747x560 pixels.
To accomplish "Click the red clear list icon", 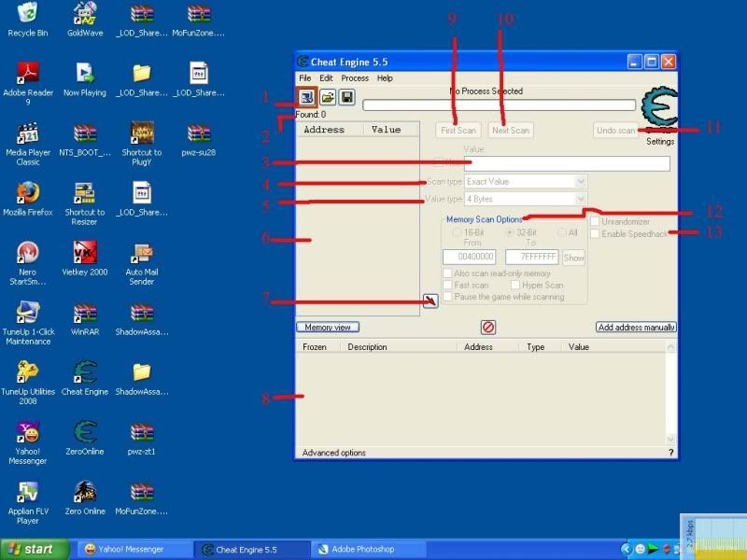I will click(x=487, y=328).
